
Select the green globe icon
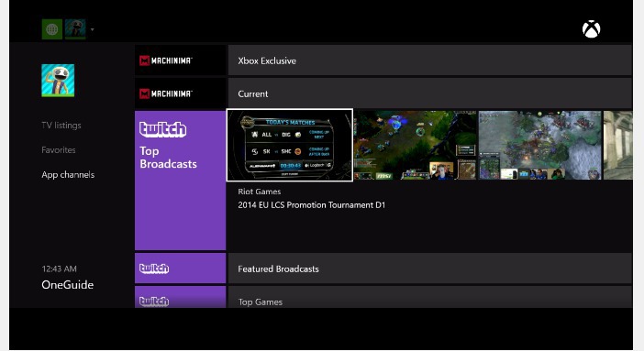tap(52, 29)
